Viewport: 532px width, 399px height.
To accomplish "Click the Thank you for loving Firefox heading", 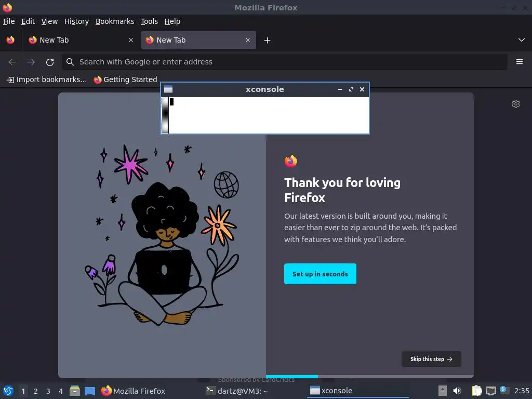I will [x=342, y=190].
